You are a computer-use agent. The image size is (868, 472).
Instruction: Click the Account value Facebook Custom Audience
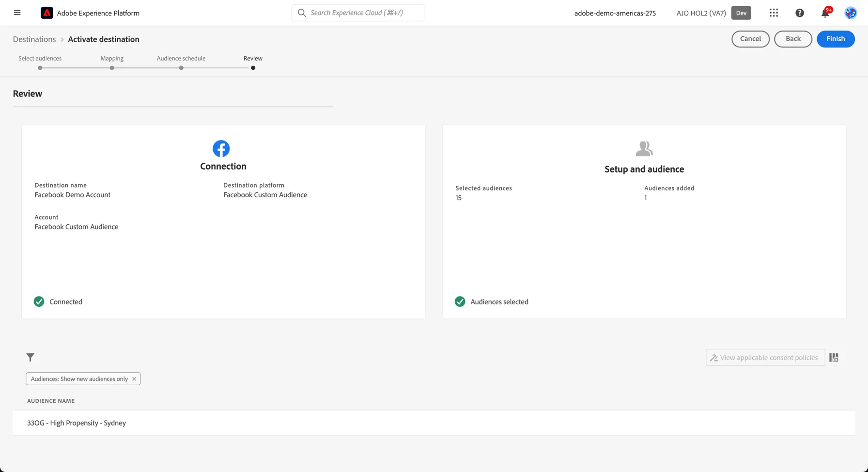[77, 227]
